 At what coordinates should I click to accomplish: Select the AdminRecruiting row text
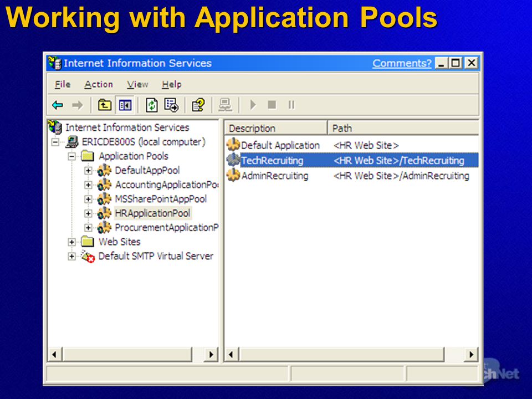pyautogui.click(x=275, y=176)
